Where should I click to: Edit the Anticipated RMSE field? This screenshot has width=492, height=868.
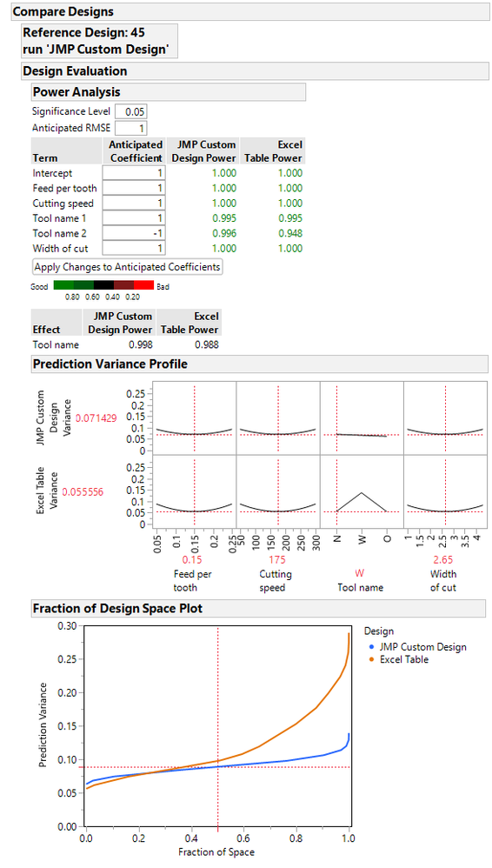130,128
